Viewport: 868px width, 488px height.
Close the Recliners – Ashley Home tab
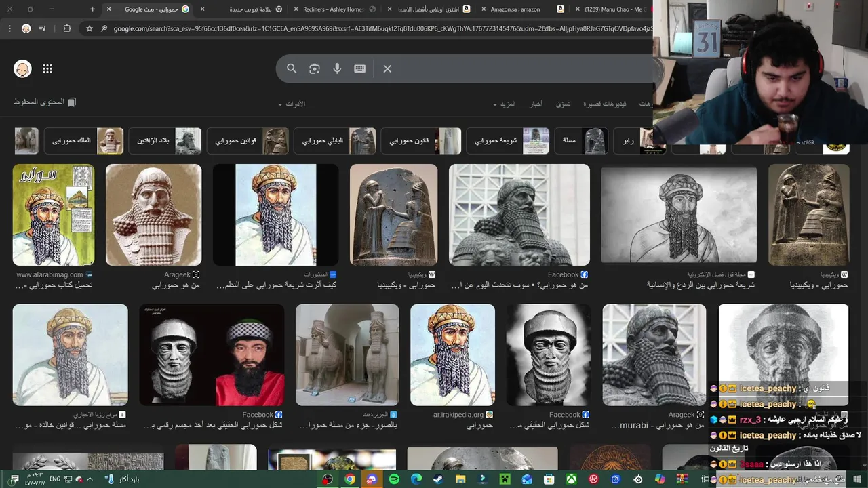[296, 9]
